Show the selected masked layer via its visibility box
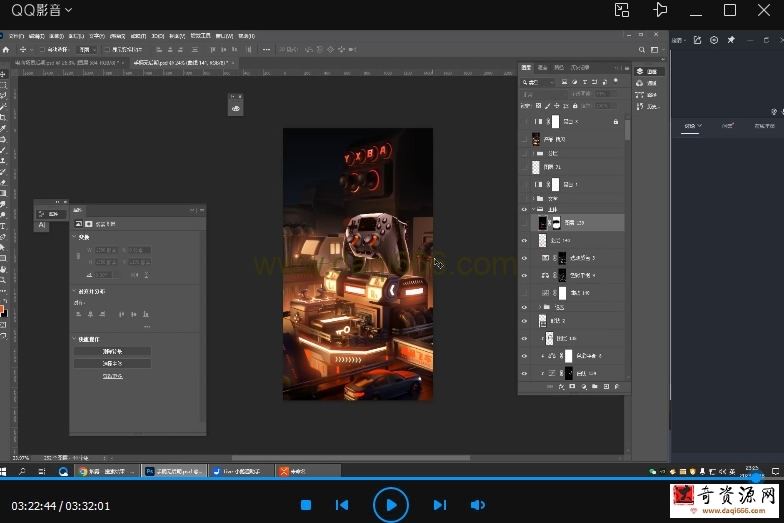The height and width of the screenshot is (523, 784). coord(524,223)
